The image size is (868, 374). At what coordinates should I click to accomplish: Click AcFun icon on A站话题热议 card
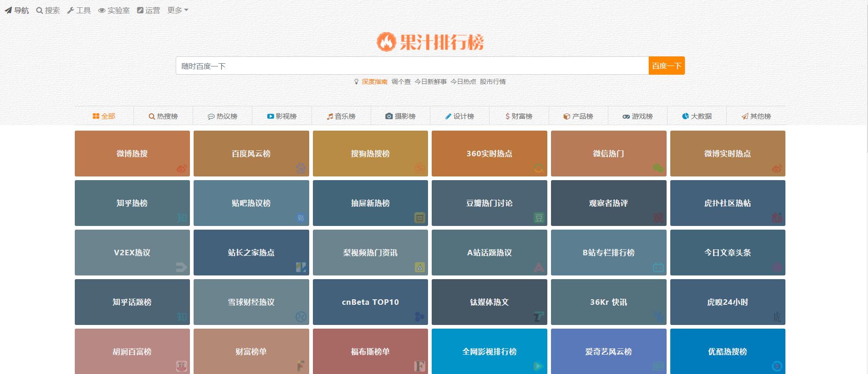539,268
